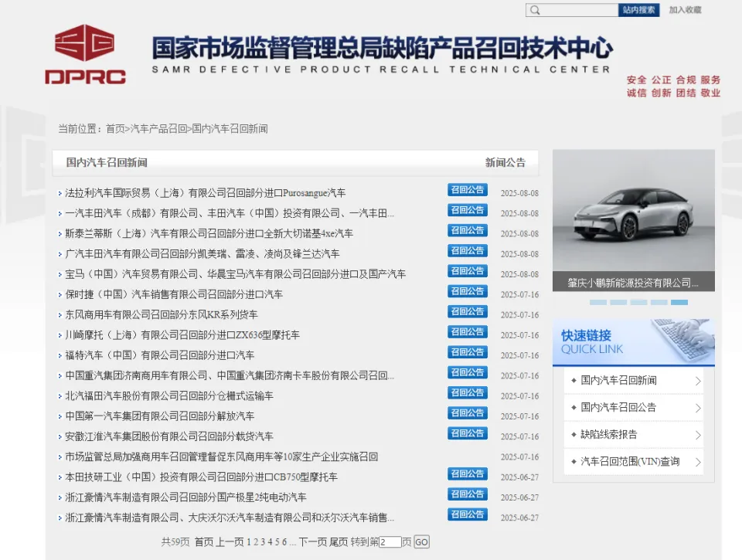The height and width of the screenshot is (560, 742).
Task: Open the 召回公告 badge beside Ferrari recall news
Action: coord(467,189)
